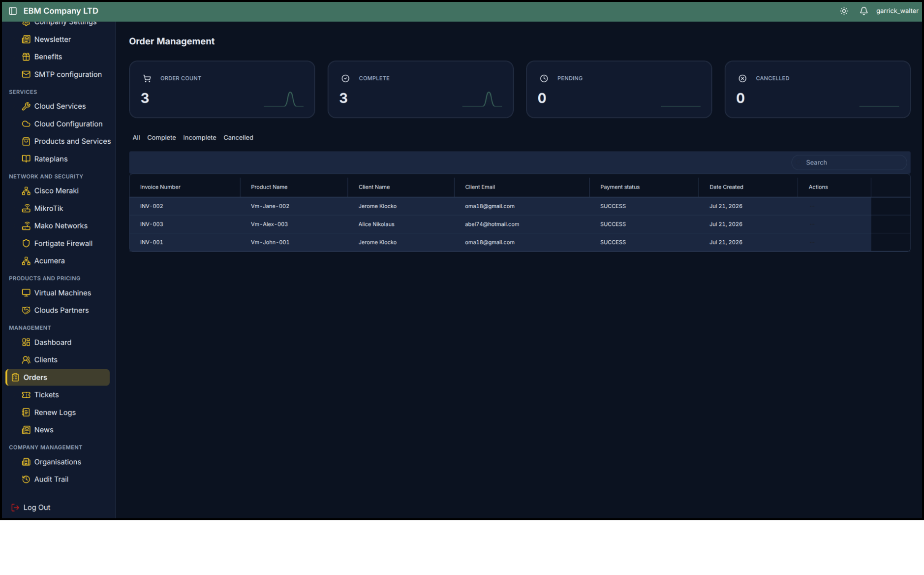Click the Cisco Meraki network icon
The image size is (924, 575).
[x=26, y=191]
